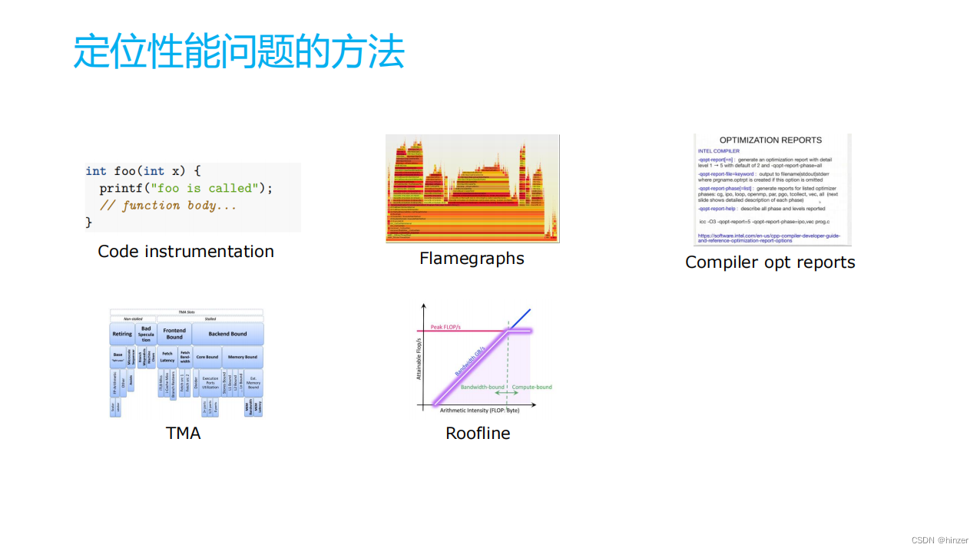The height and width of the screenshot is (551, 980).
Task: Click the '// function body...' comment line
Action: (168, 205)
